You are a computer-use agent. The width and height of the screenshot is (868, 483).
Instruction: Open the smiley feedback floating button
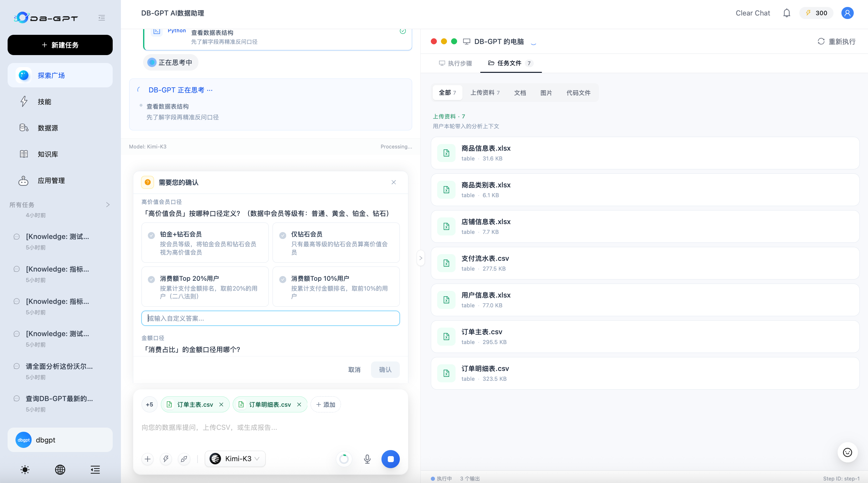847,452
